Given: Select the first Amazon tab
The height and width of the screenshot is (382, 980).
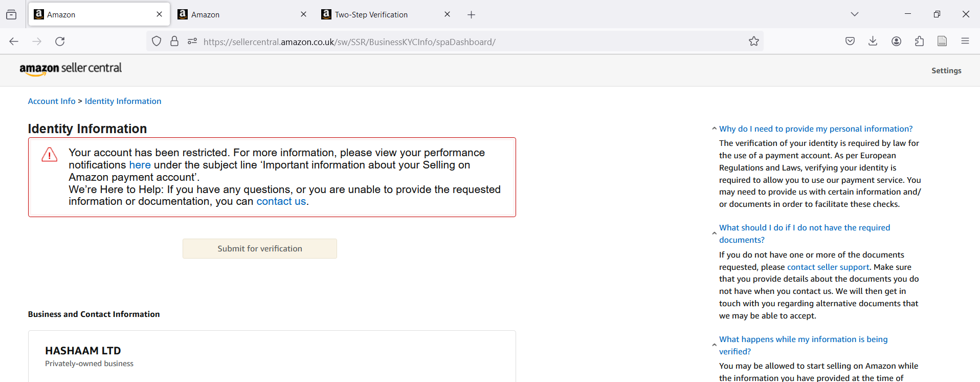Looking at the screenshot, I should click(x=99, y=14).
